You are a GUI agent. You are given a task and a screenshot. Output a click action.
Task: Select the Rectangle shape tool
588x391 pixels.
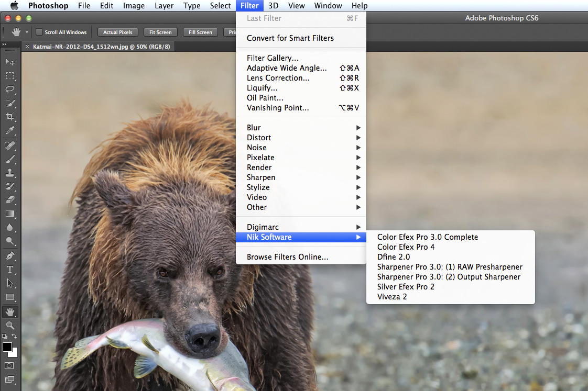pos(10,297)
